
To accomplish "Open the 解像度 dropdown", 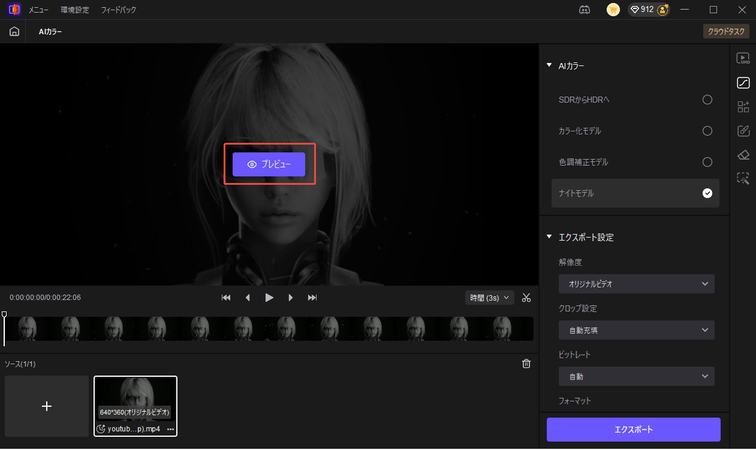I will pos(636,284).
